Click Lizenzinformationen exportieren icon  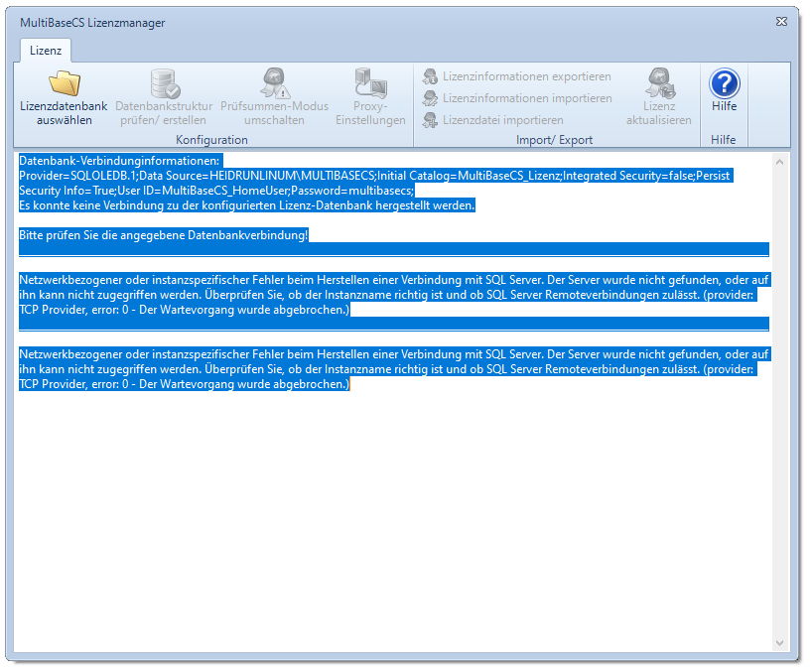coord(430,76)
